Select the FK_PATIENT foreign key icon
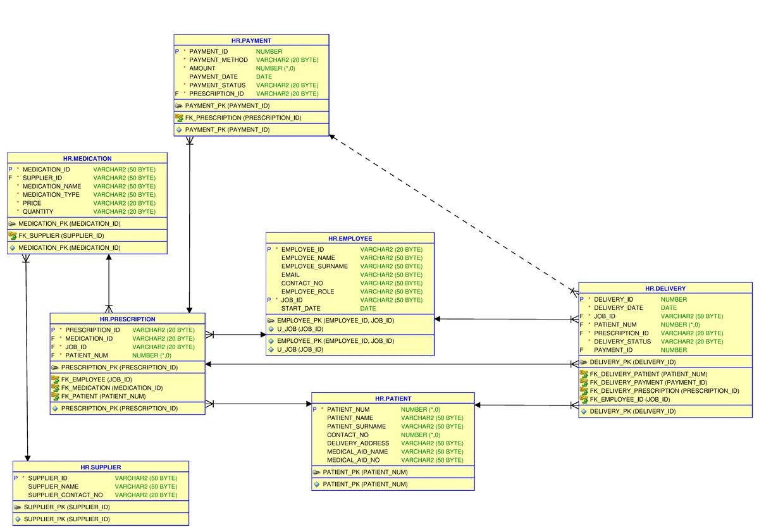Viewport: 759px width, 532px height. point(55,396)
